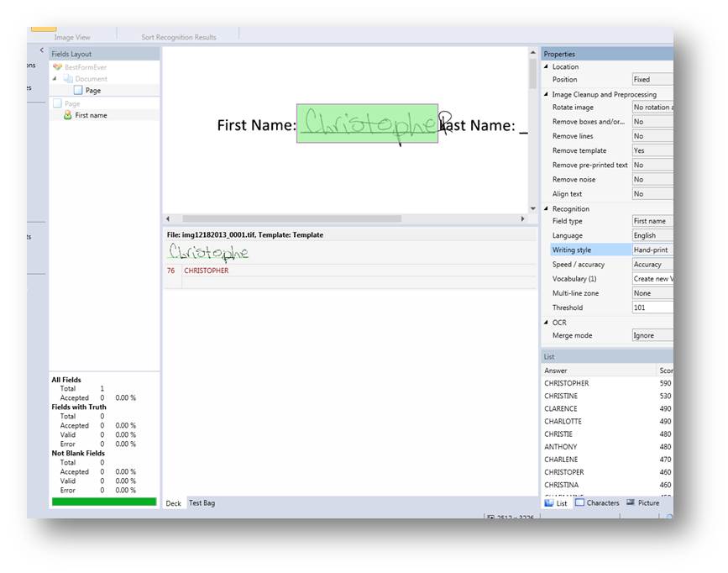Collapse Image Cleanup and Preprocessing group
The image size is (728, 573).
coord(547,95)
